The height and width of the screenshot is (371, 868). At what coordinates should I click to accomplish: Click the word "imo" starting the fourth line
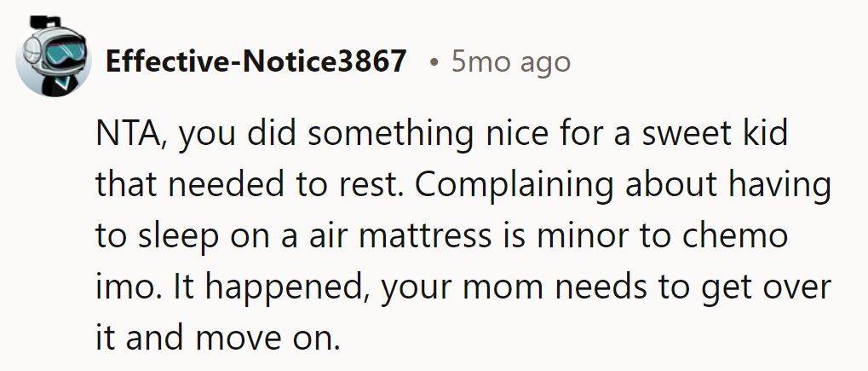tap(120, 287)
